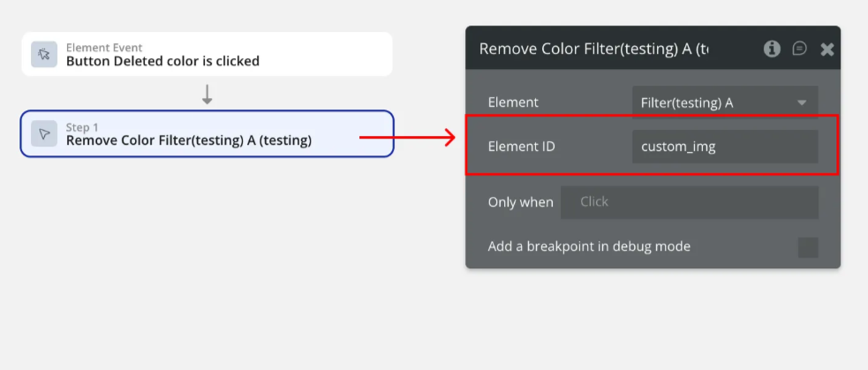Screen dimensions: 868x370
Task: Select the Step 1 Remove Color Filter action
Action: point(189,140)
